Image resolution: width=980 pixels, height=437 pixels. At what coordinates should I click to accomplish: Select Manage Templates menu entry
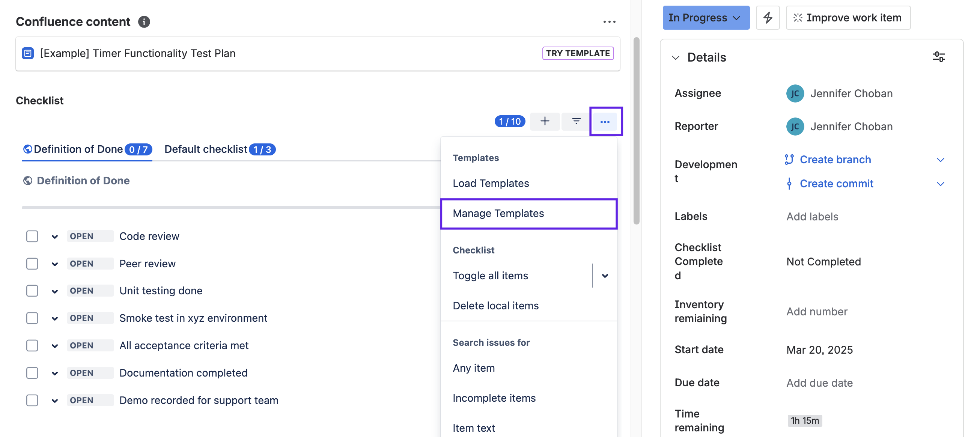pos(498,214)
